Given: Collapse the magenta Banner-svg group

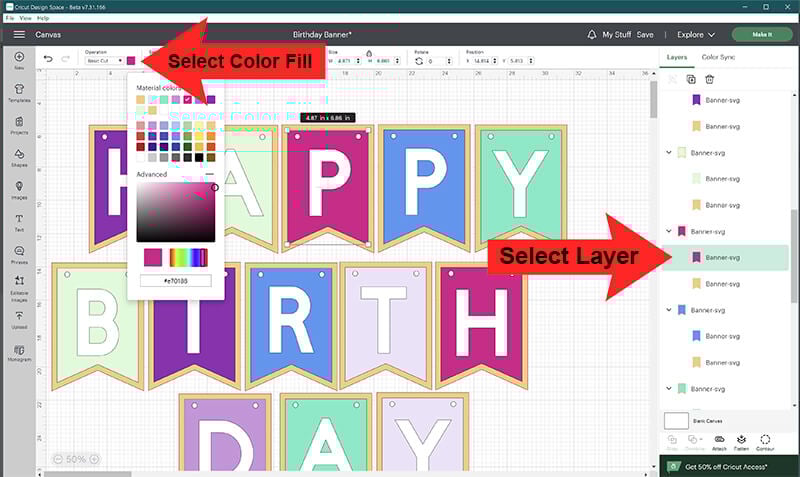Looking at the screenshot, I should point(669,231).
